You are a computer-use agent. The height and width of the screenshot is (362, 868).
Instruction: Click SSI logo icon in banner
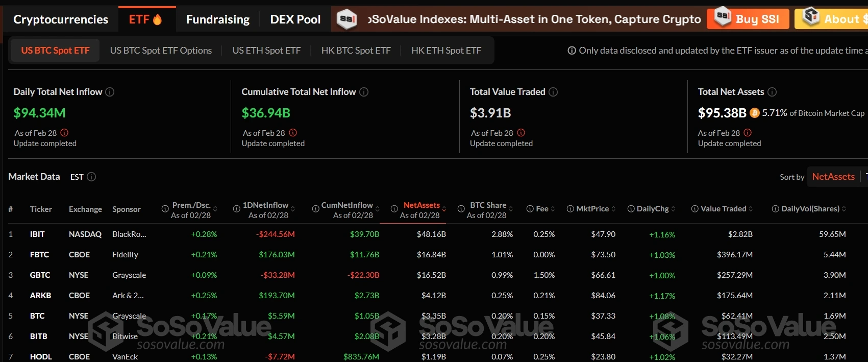coord(347,19)
